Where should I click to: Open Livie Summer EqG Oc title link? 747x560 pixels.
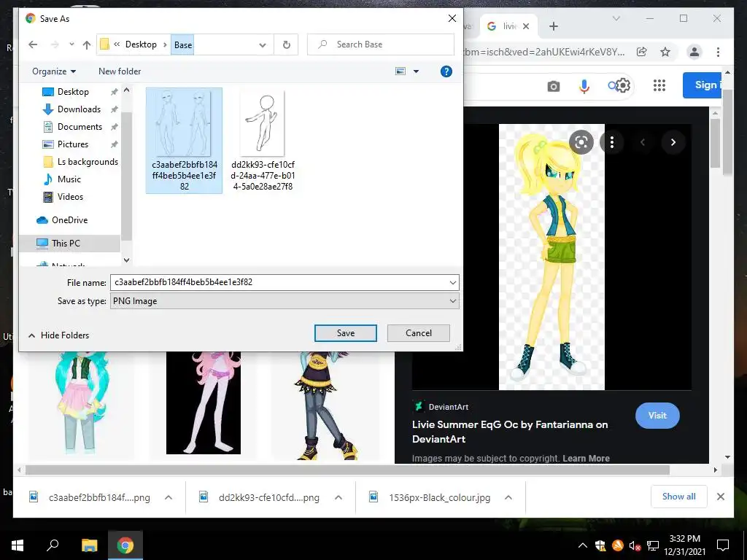pos(510,432)
